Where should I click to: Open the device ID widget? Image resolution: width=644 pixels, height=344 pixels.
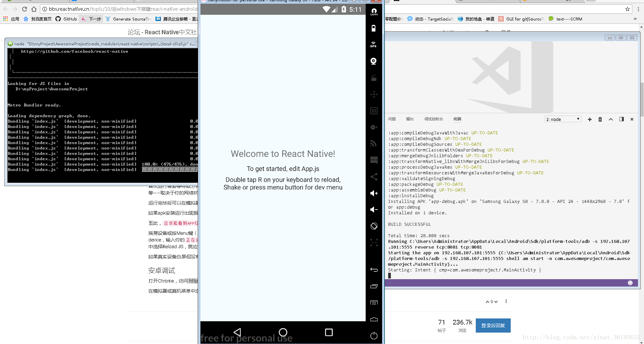click(x=374, y=111)
